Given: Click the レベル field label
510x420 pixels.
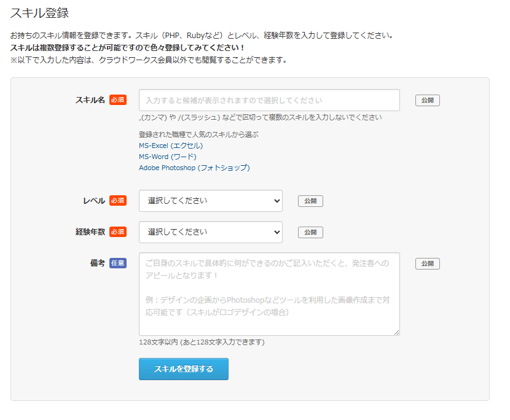Looking at the screenshot, I should [x=93, y=201].
